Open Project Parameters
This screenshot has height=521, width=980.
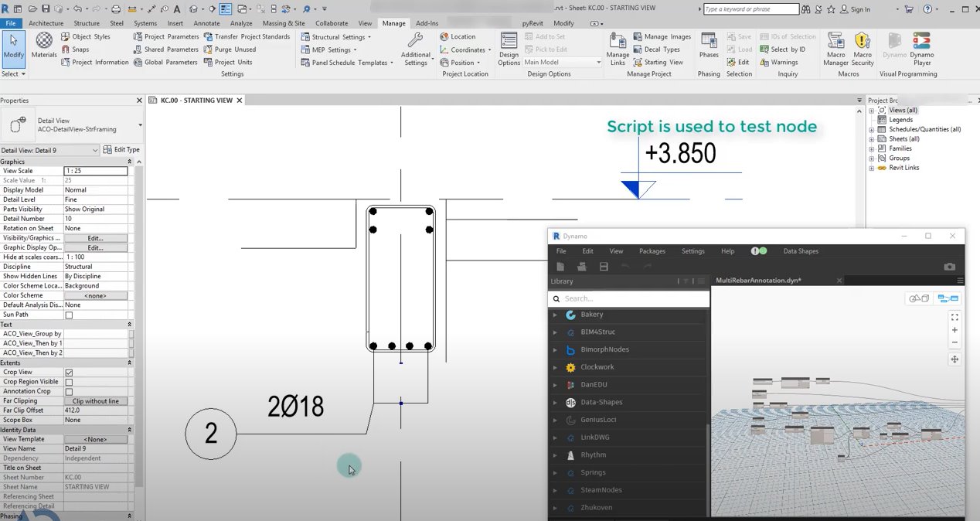pyautogui.click(x=165, y=36)
